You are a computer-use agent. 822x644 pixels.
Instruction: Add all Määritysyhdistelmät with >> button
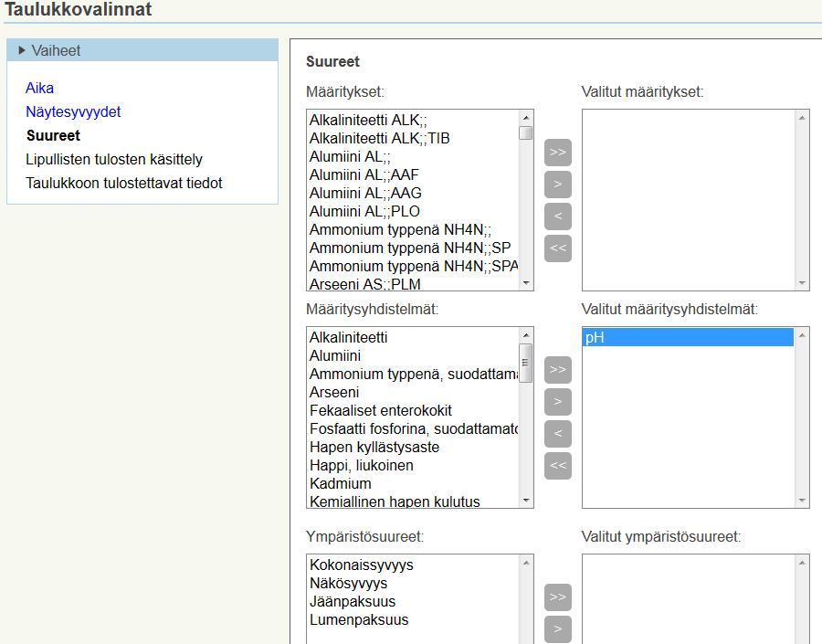[x=558, y=369]
